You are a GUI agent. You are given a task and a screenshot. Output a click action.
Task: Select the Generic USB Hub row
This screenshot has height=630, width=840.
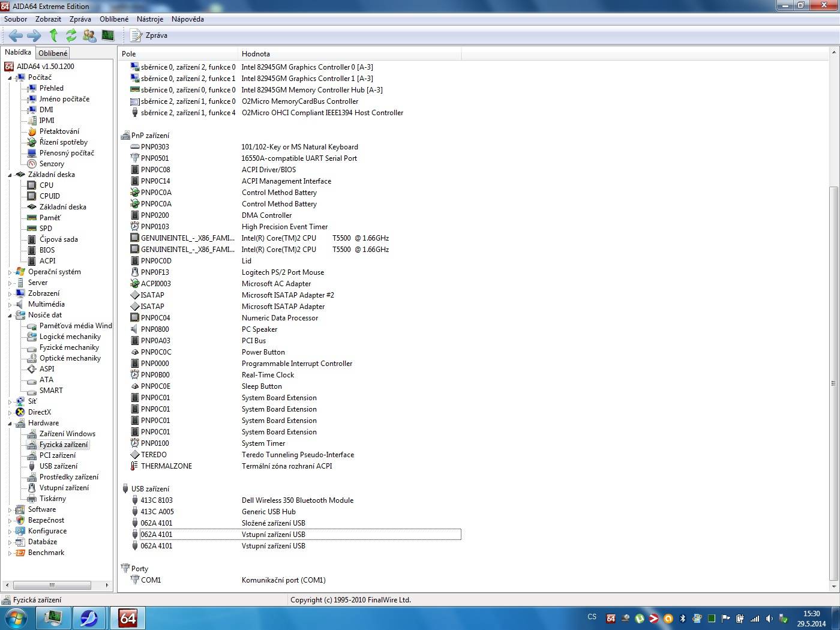pyautogui.click(x=295, y=512)
